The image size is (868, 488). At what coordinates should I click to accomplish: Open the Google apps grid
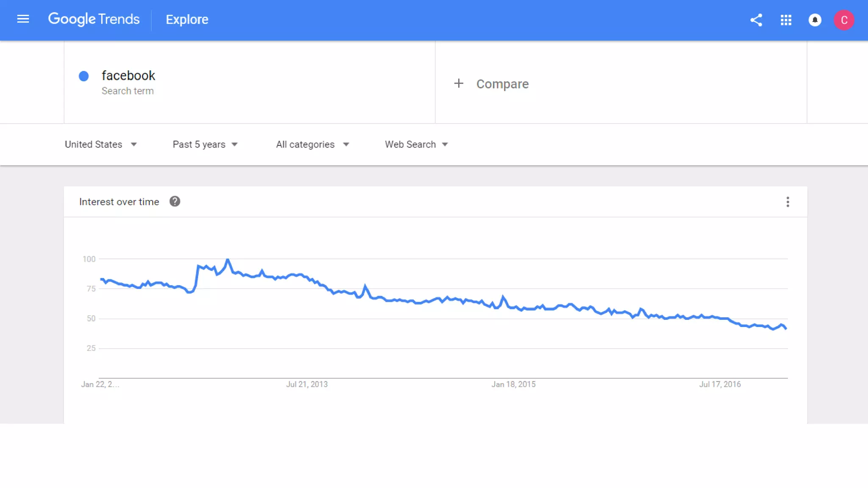(786, 20)
